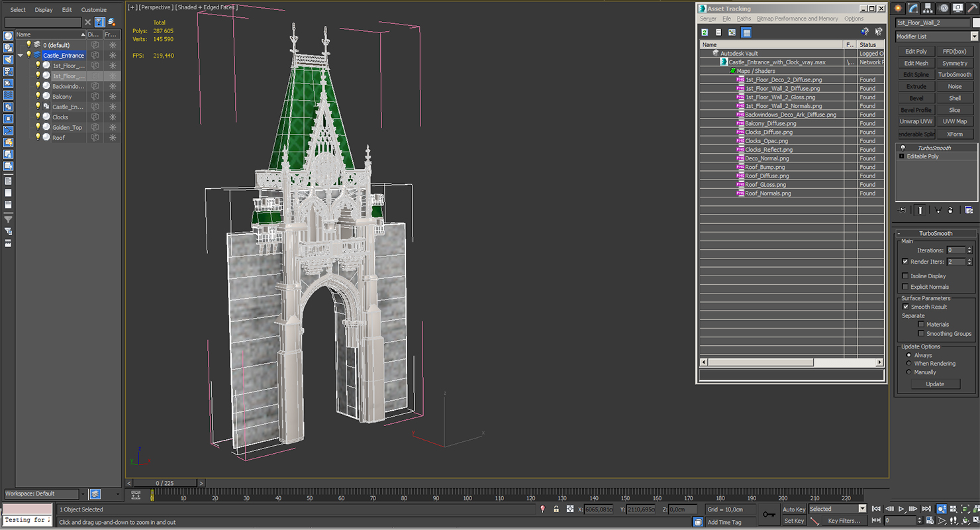Image resolution: width=980 pixels, height=530 pixels.
Task: Toggle Display Geometry filter in Scene Explorer
Action: tap(8, 36)
